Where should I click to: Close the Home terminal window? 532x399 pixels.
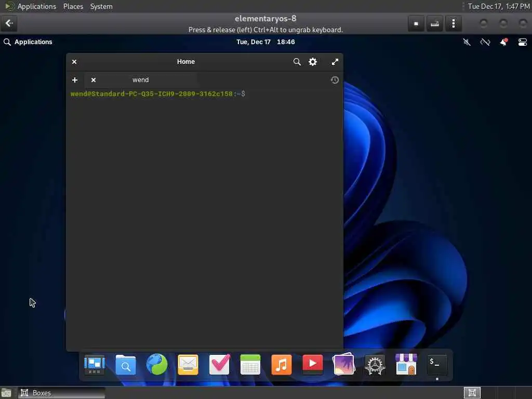74,62
